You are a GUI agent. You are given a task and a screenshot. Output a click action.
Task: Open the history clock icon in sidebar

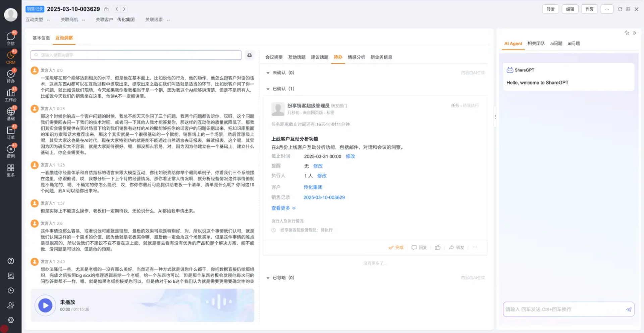tap(11, 290)
